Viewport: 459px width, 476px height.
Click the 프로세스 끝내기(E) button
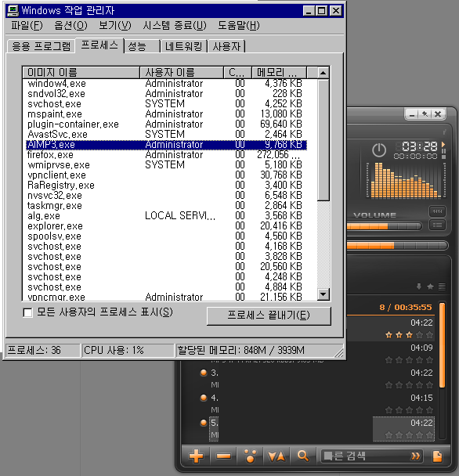(269, 316)
